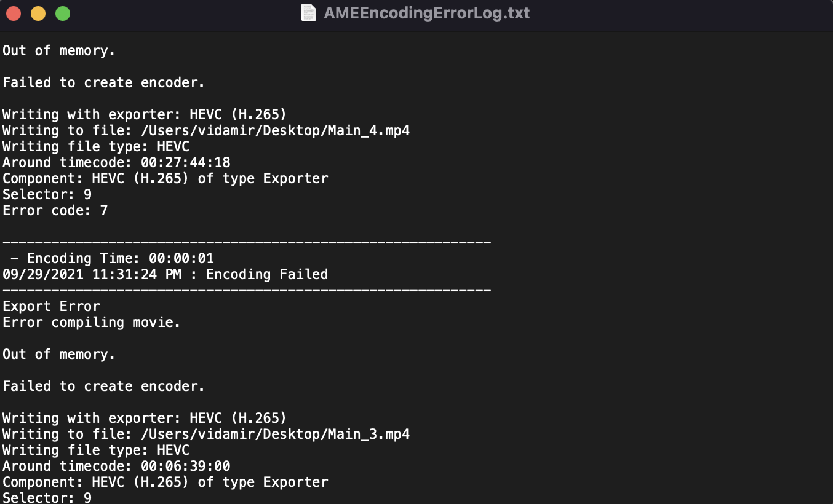Click the dashed separator line in the log

[x=246, y=242]
